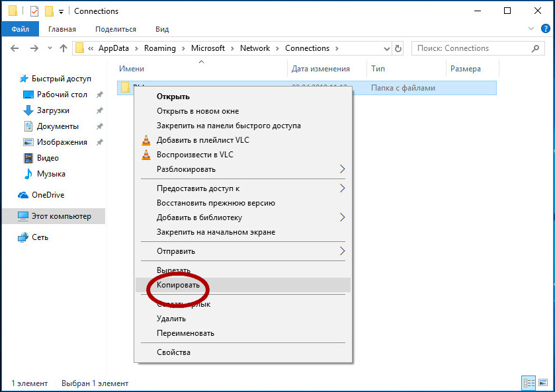Switch to large thumbnails view icon
Image resolution: width=555 pixels, height=392 pixels.
point(542,383)
